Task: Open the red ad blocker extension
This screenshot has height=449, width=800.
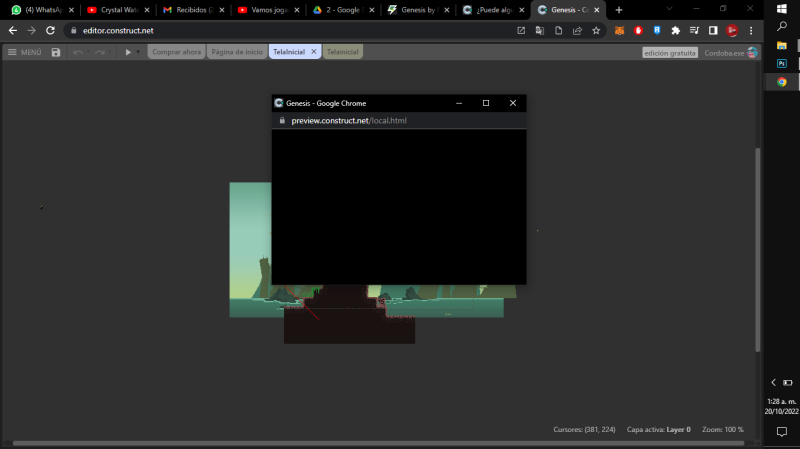Action: pos(638,31)
